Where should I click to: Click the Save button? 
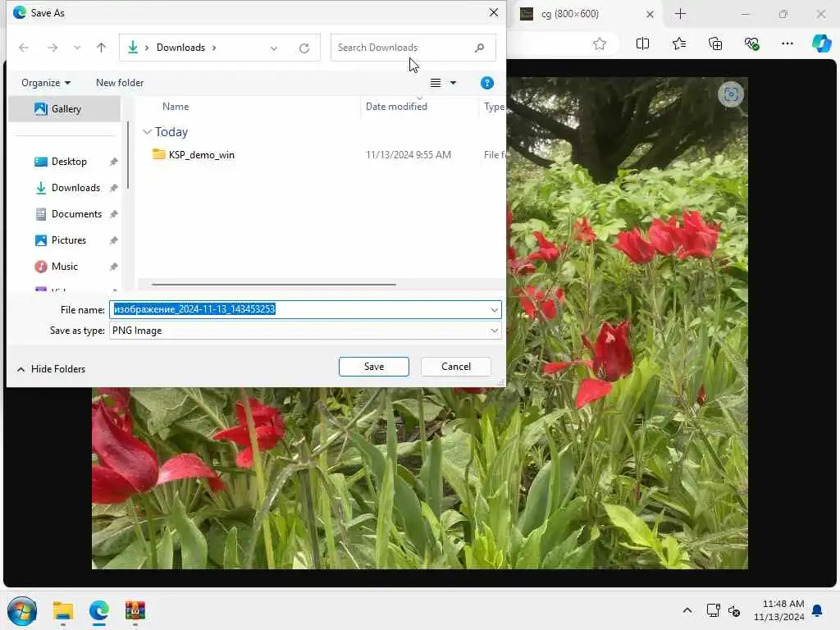[374, 367]
